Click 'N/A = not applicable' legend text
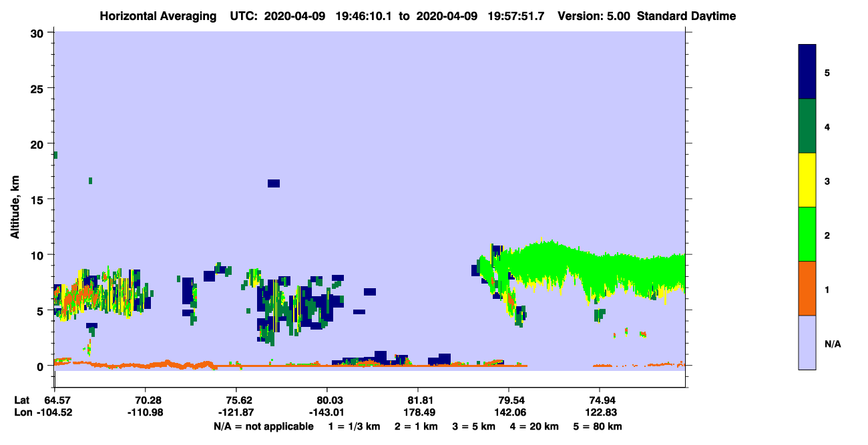This screenshot has height=445, width=868. [x=263, y=426]
